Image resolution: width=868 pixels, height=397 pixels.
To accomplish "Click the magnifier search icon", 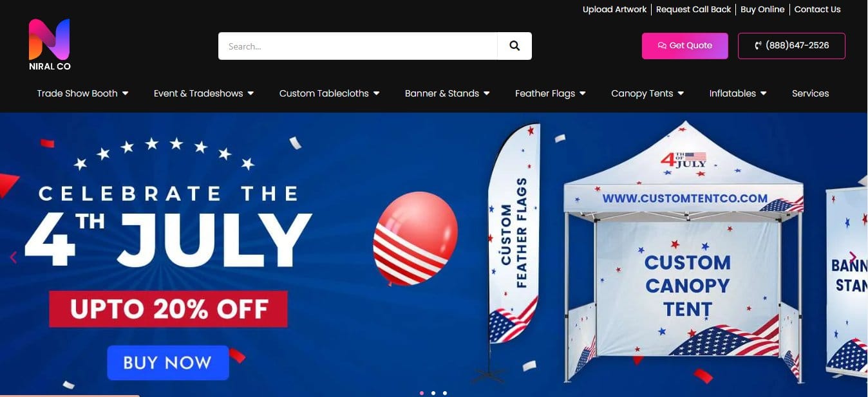I will click(514, 46).
